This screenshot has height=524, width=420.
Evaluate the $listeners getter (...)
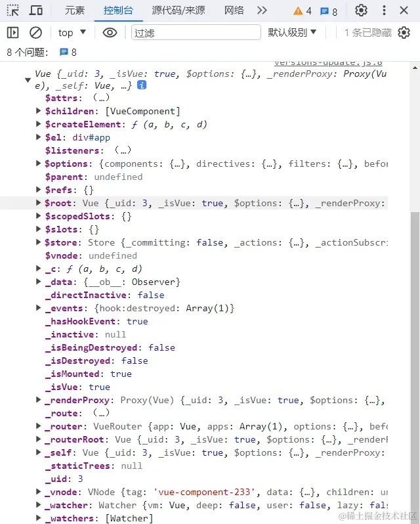[x=123, y=150]
